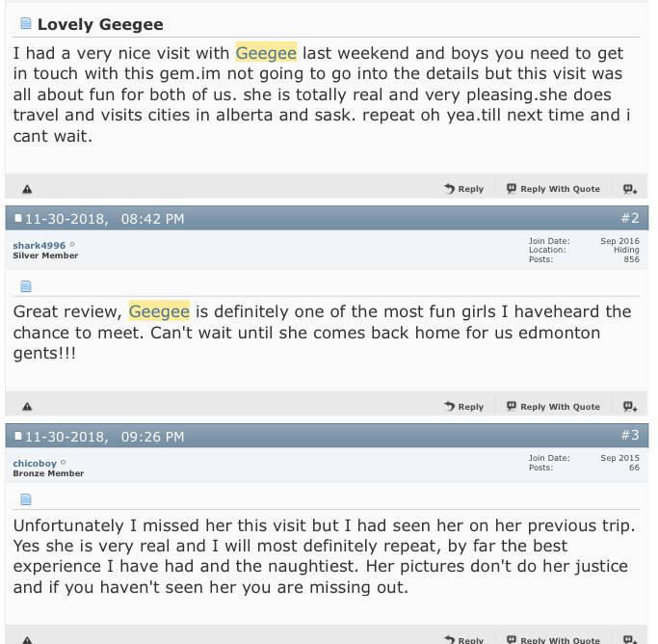Open permalink for post #3
The image size is (658, 644).
pos(629,436)
